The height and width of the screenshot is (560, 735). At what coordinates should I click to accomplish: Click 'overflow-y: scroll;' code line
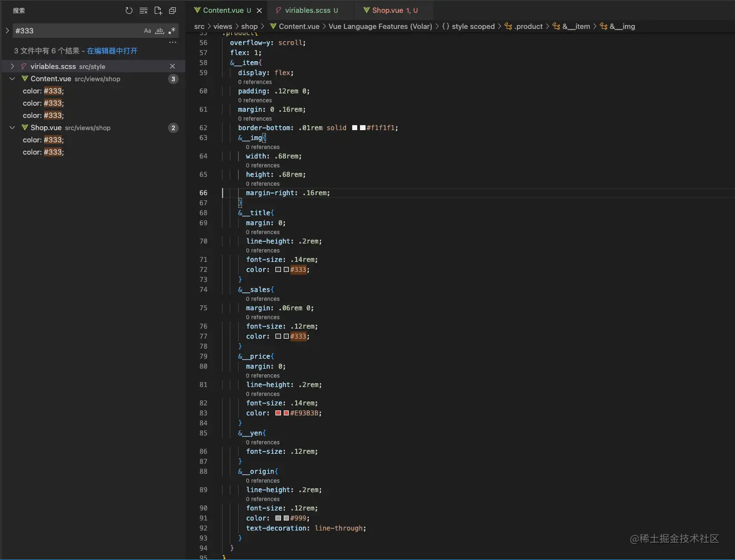[268, 43]
